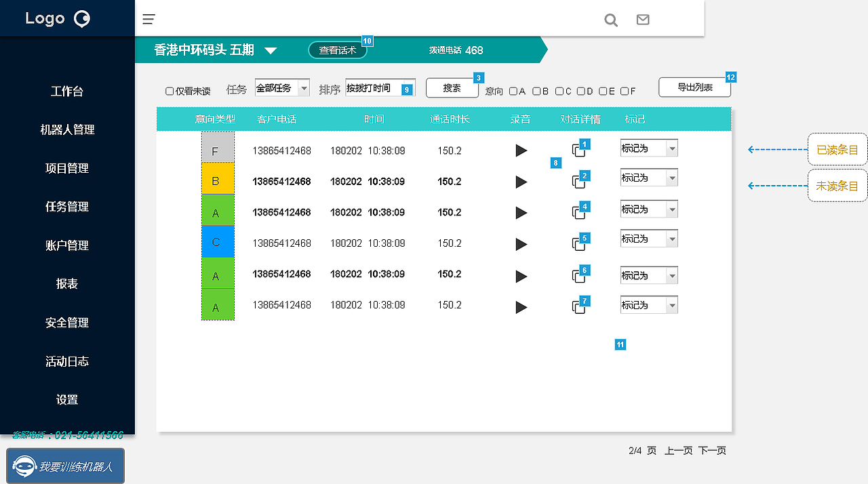Screen dimensions: 868x484
Task: Click robot icon in train button
Action: pos(25,466)
